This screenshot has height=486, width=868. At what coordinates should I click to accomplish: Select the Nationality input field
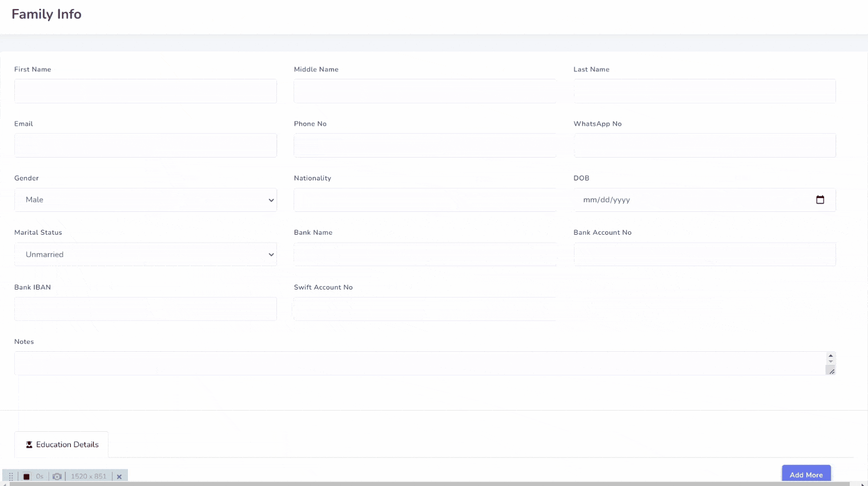(425, 200)
